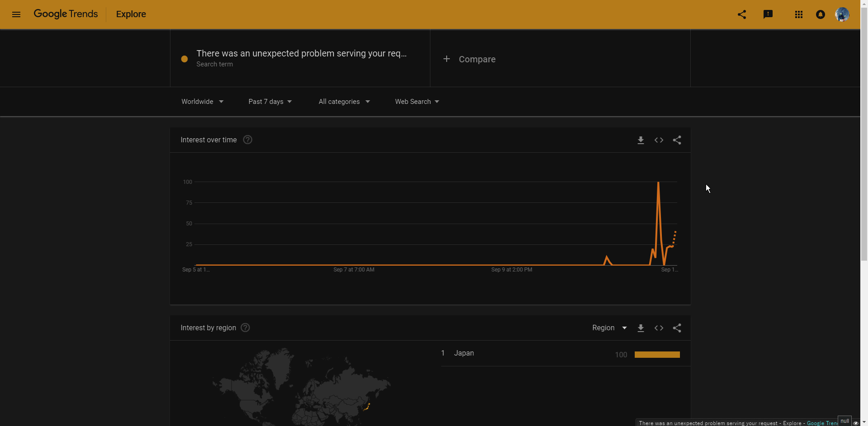Show help for Interest by region

click(245, 328)
